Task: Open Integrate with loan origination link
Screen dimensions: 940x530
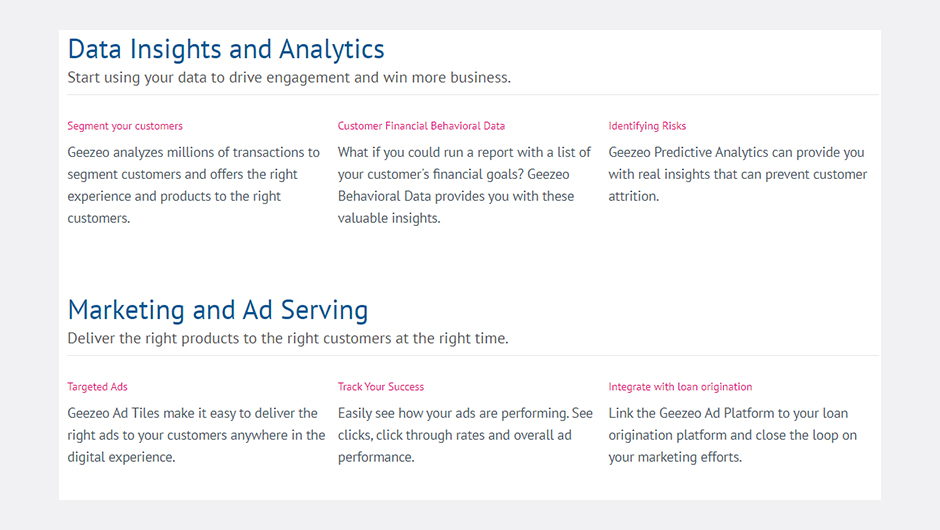Action: pyautogui.click(x=680, y=387)
